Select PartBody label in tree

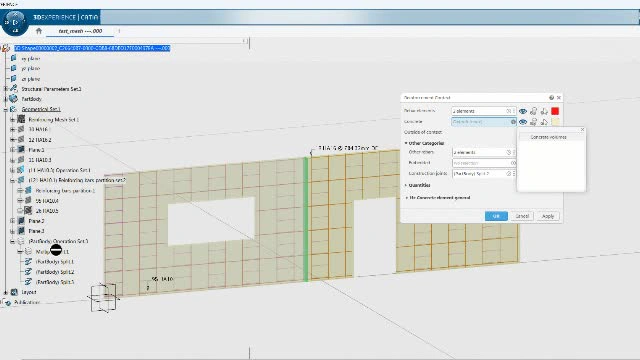(31, 99)
